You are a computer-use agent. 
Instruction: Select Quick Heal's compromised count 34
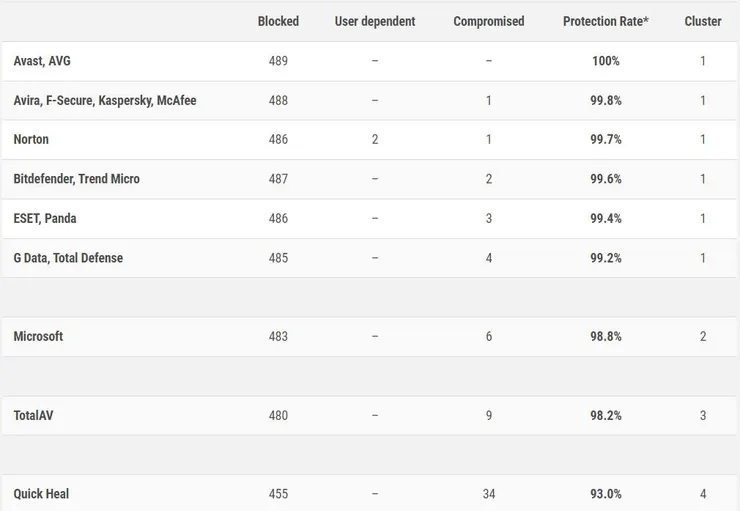pyautogui.click(x=488, y=494)
